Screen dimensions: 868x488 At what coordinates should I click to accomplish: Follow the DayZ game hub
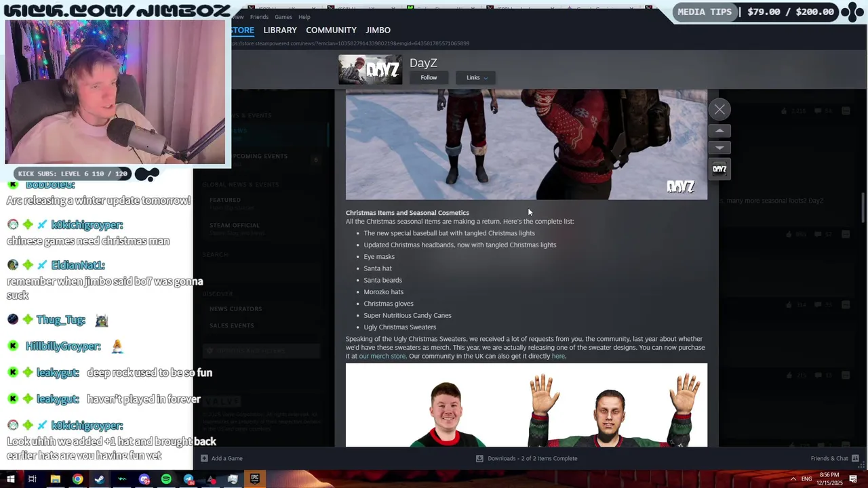[x=429, y=77]
